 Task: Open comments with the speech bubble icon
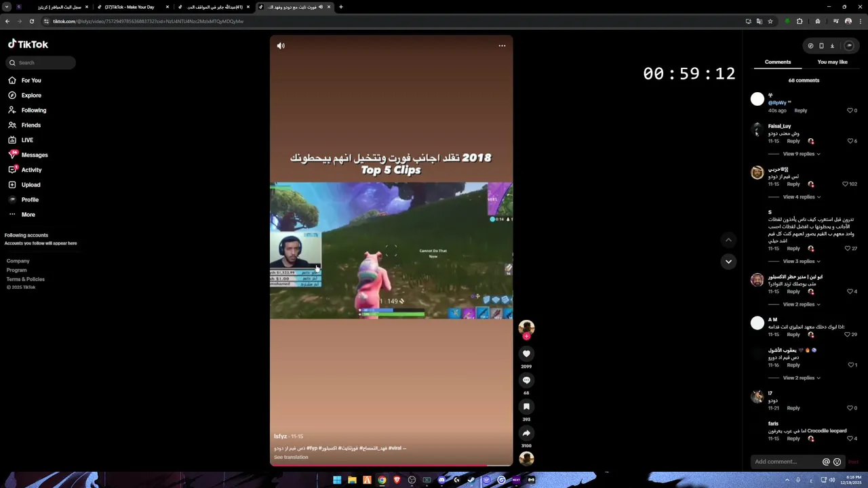[526, 380]
